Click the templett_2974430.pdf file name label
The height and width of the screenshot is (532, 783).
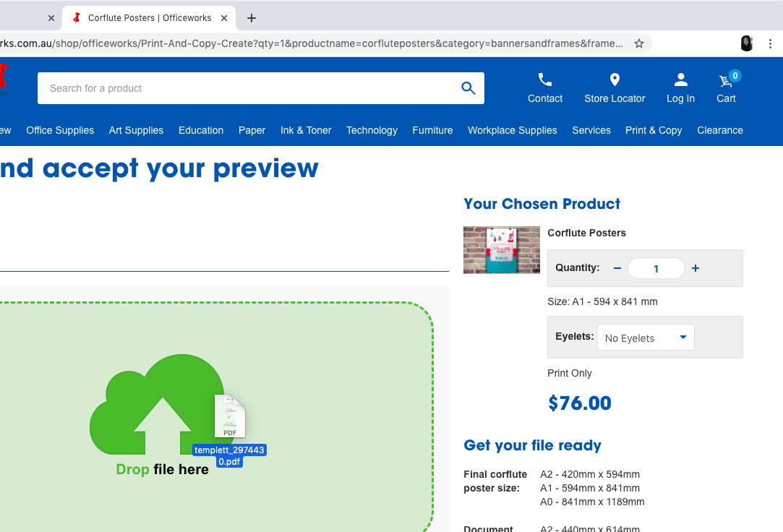point(230,455)
